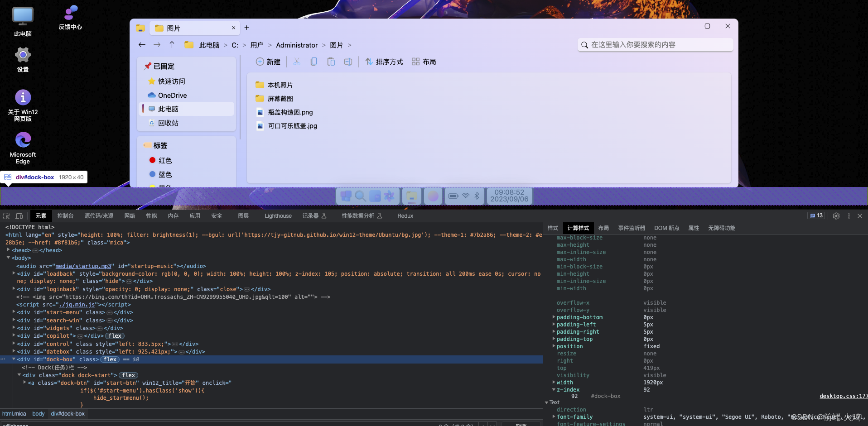The height and width of the screenshot is (426, 868).
Task: Switch to 源代码/来源 sources tab
Action: [x=99, y=216]
